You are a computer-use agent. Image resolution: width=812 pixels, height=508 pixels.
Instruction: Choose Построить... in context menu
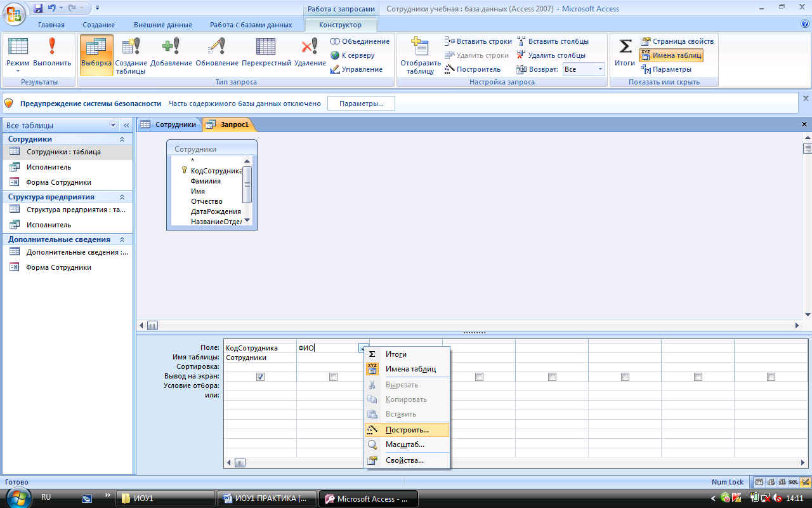pyautogui.click(x=407, y=430)
